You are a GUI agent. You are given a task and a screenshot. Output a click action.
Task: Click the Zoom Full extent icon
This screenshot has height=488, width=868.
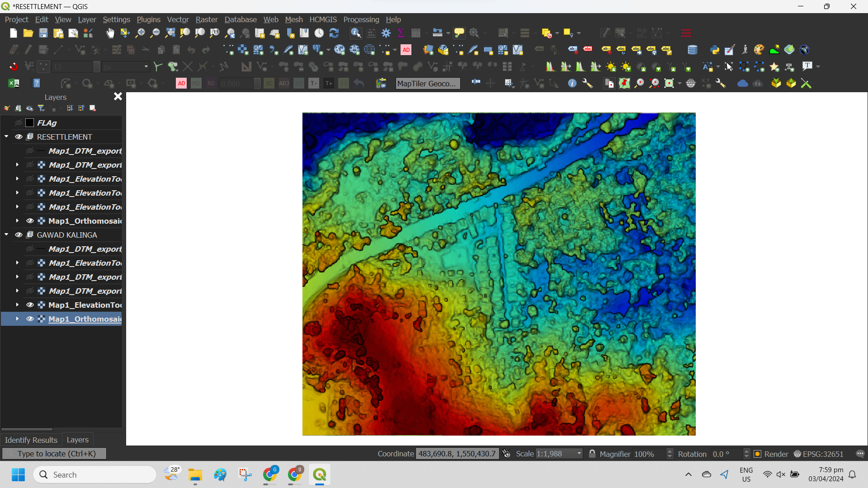point(170,33)
